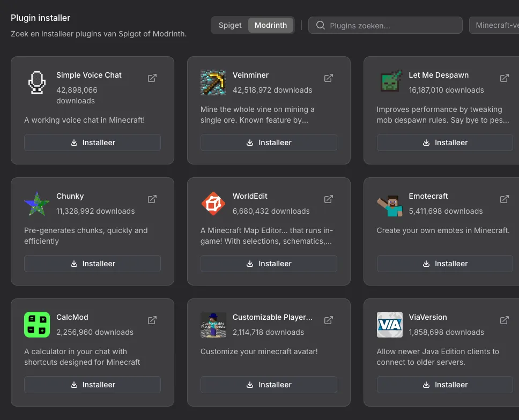Click external link icon for Let Me Despawn

505,78
